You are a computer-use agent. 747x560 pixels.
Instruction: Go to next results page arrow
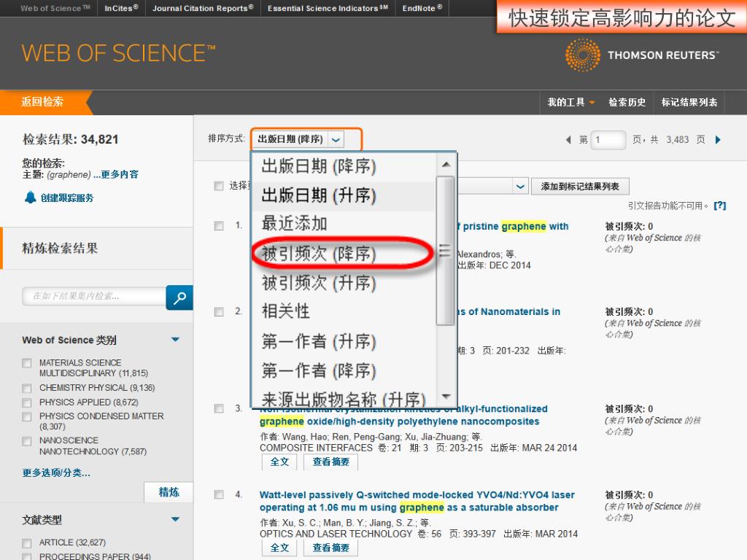[718, 139]
